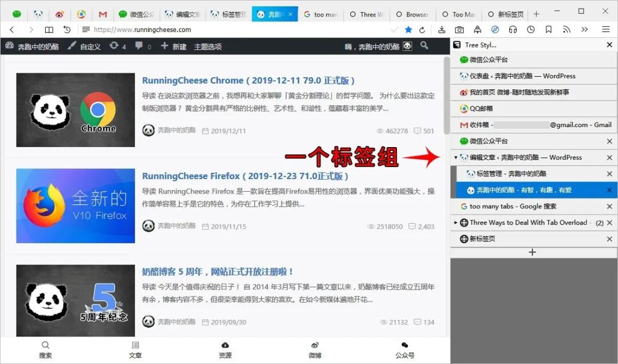Close the Tree Style Tab sidebar
The height and width of the screenshot is (364, 618).
coord(609,45)
